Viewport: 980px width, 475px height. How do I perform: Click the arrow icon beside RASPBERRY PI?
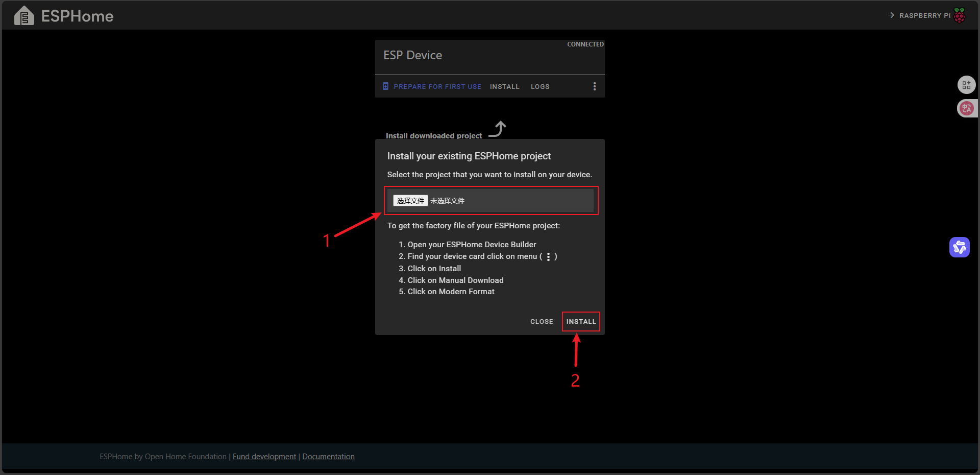pyautogui.click(x=891, y=15)
